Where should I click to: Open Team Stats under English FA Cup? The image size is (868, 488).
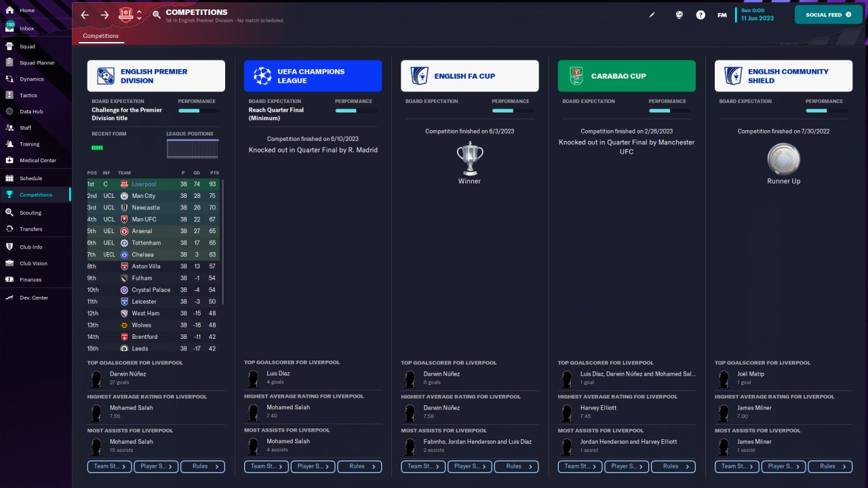tap(423, 466)
